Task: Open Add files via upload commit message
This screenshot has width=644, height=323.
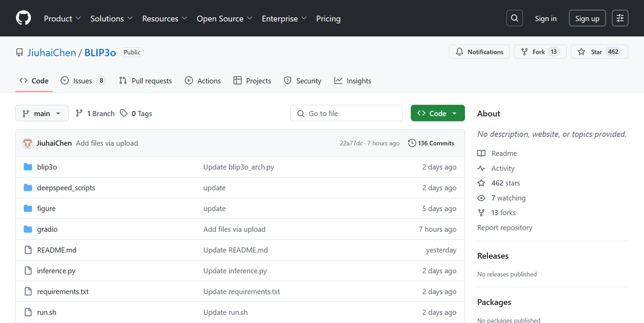Action: click(107, 143)
